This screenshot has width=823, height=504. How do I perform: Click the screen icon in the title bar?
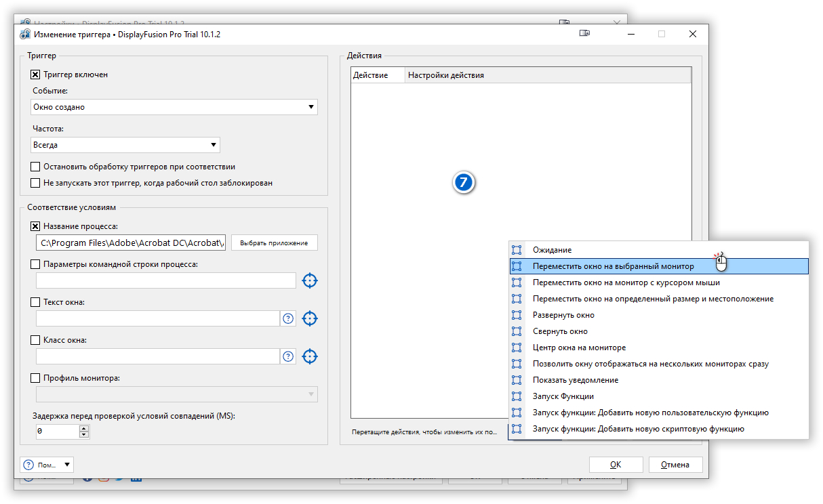tap(585, 33)
